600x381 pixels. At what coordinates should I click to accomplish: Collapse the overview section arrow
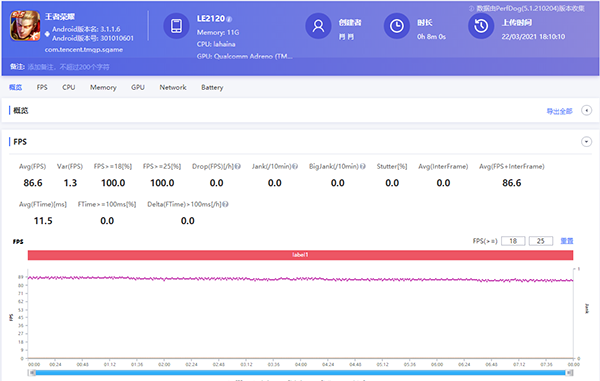click(586, 111)
